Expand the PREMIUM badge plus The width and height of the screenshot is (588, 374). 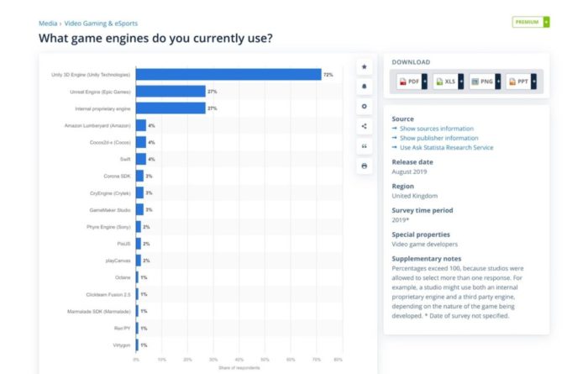click(547, 22)
